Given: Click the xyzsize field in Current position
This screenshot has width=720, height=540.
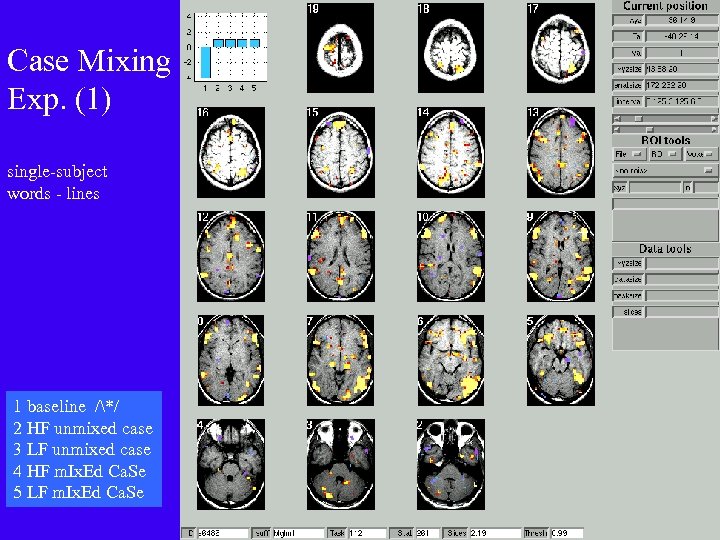Looking at the screenshot, I should [x=681, y=69].
